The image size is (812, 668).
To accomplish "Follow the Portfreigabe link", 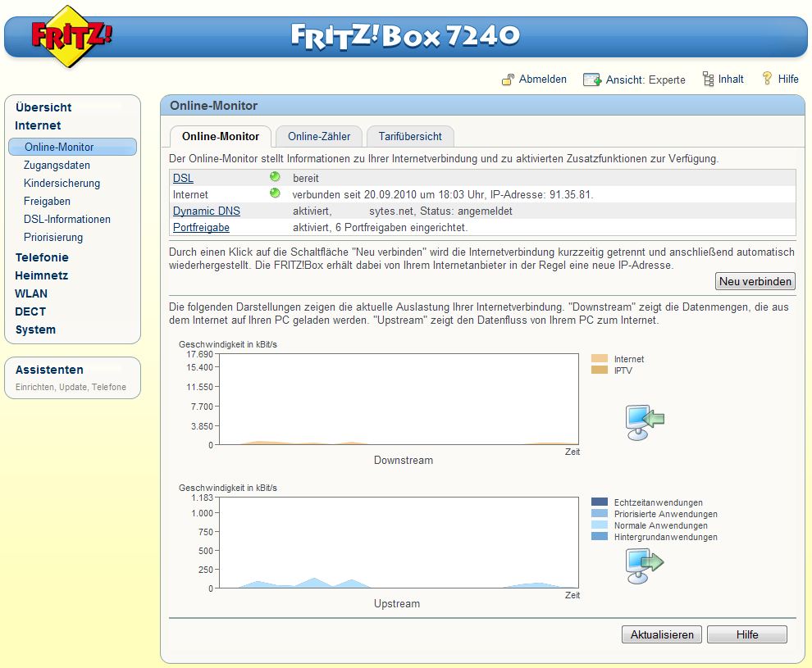I will click(201, 228).
